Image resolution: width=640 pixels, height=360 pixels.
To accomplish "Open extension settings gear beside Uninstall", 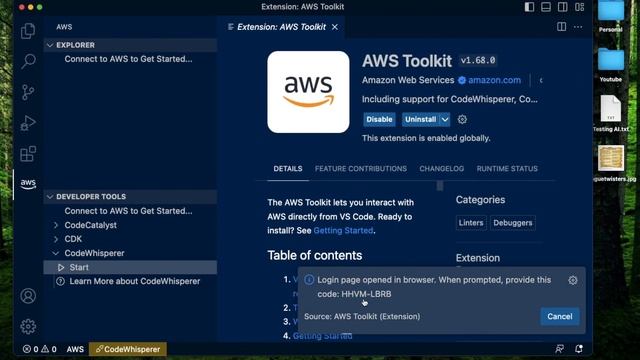I will point(462,120).
